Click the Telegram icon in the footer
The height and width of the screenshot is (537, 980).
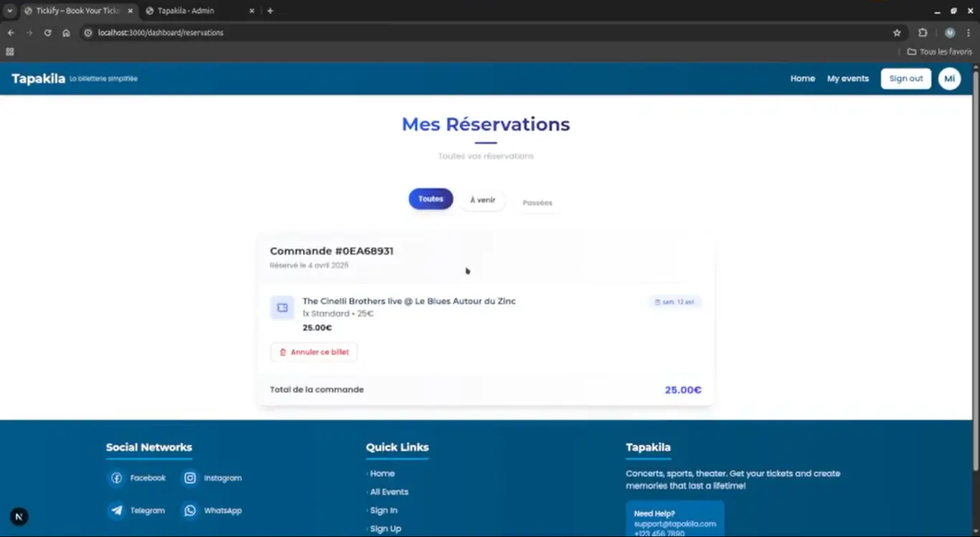(x=116, y=510)
